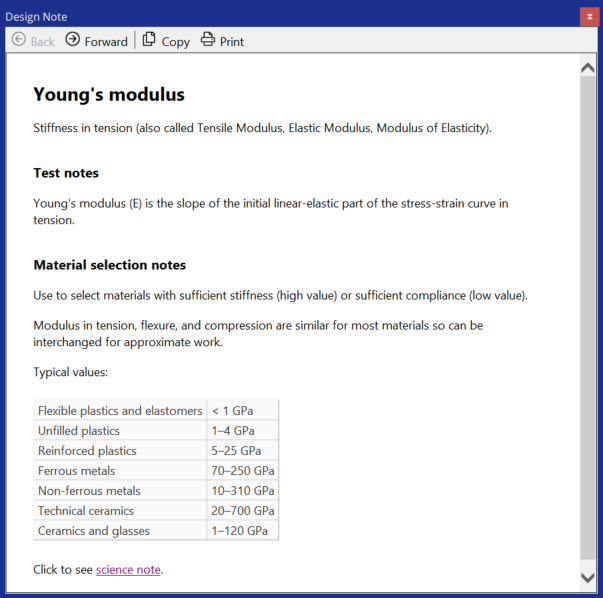
Task: Click the Material selection notes heading
Action: 110,265
